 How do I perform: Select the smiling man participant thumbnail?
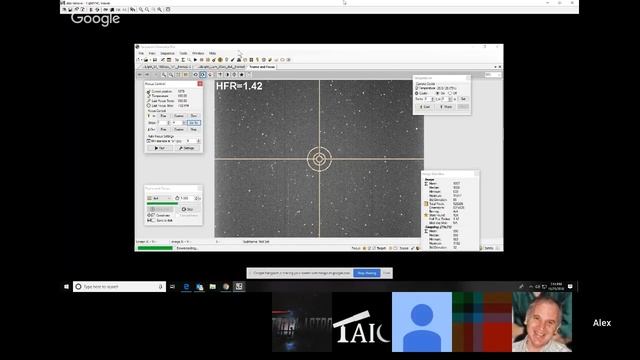[x=542, y=322]
